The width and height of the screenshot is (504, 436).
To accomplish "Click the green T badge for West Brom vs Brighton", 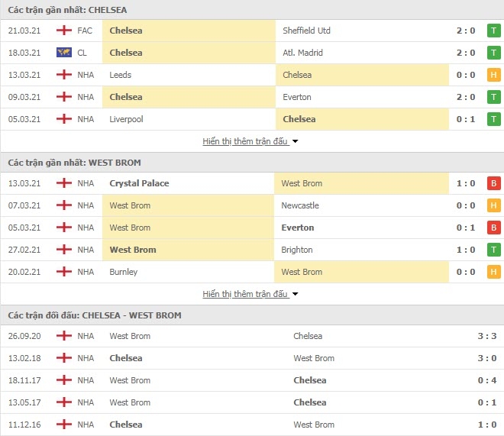I will point(494,250).
